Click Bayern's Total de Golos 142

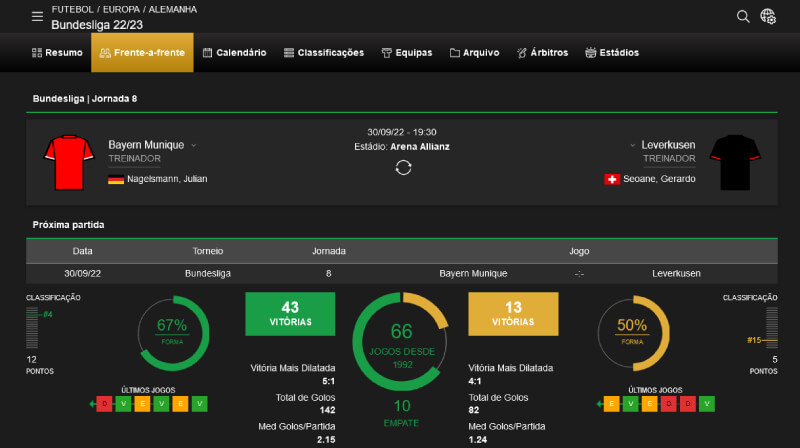pos(327,410)
